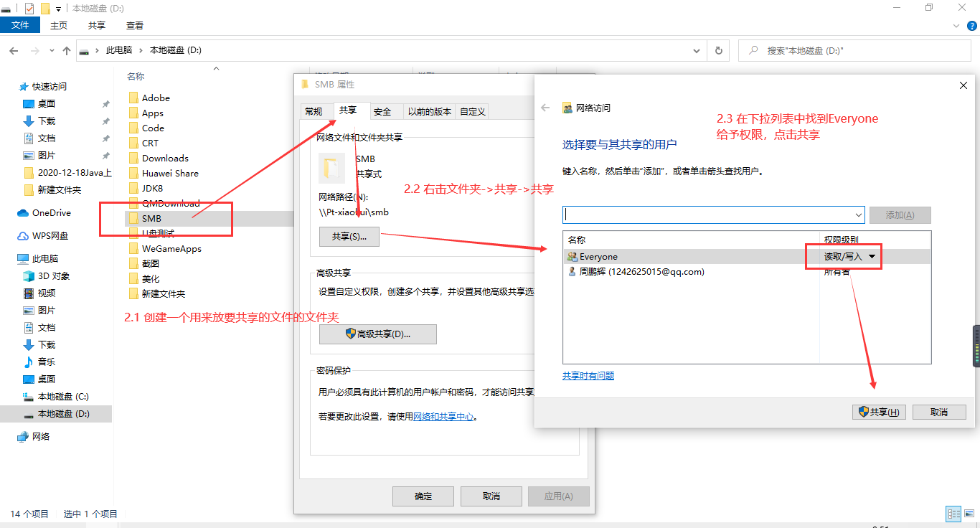
Task: Expand the ribbon with the chevron
Action: (x=956, y=25)
